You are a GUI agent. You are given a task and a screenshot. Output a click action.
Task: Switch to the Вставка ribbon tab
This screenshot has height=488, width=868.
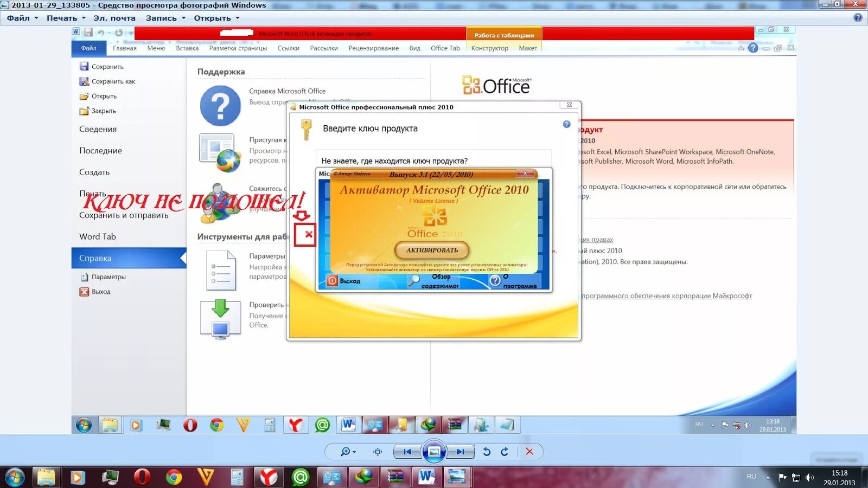(187, 48)
